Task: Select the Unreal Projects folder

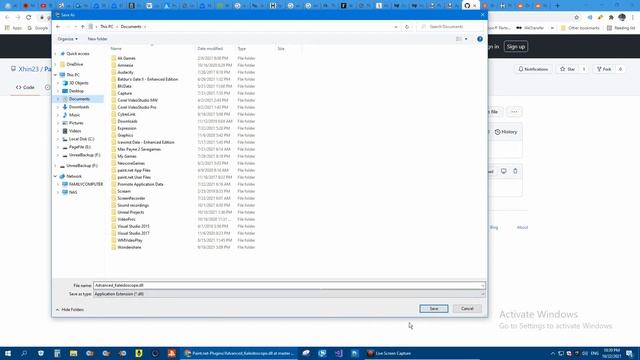Action: (131, 212)
